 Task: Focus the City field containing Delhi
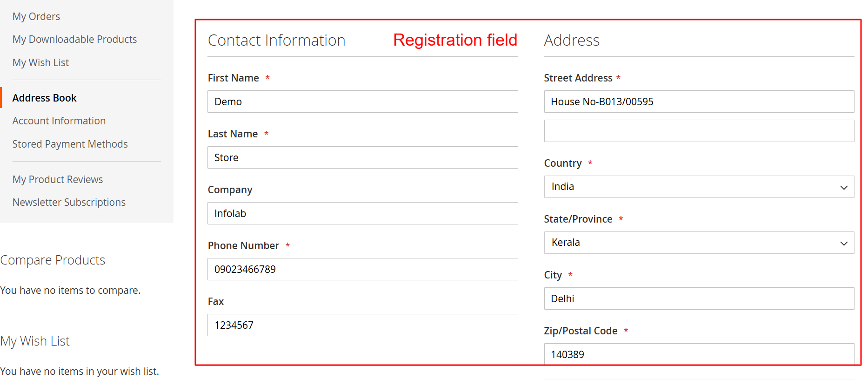point(699,299)
